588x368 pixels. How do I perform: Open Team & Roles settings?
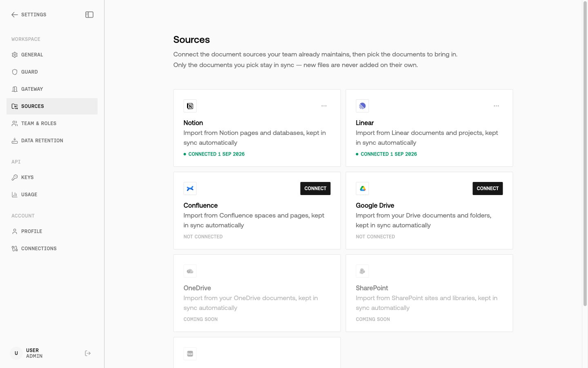52,123
